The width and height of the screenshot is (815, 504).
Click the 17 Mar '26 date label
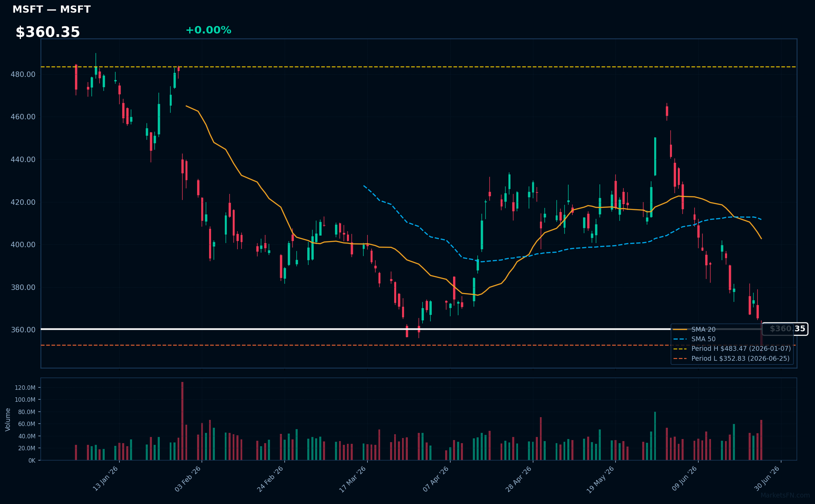coord(353,479)
